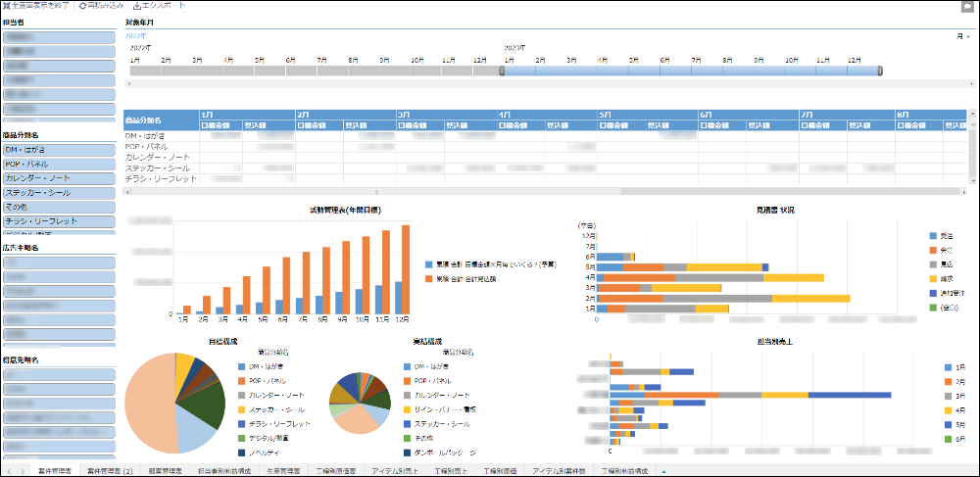Open the 担当者別粗利構成 tab
980x477 pixels.
click(223, 471)
